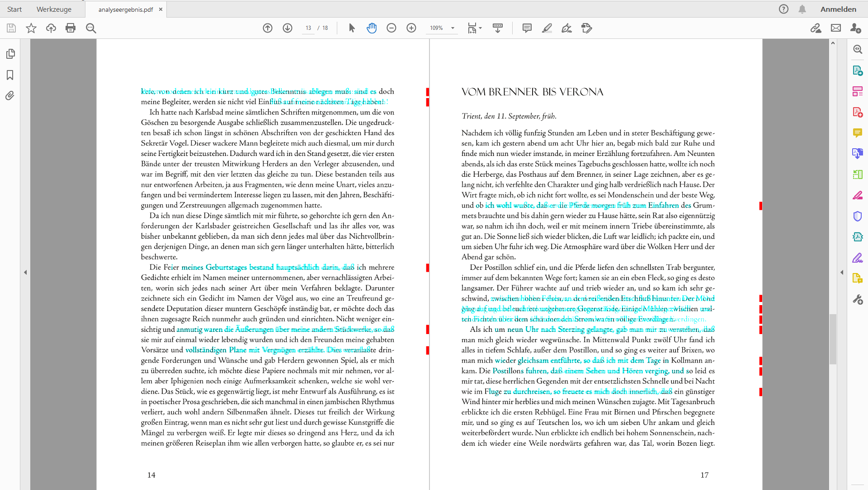The image size is (868, 490).
Task: Open fit page options dropdown
Action: point(475,28)
